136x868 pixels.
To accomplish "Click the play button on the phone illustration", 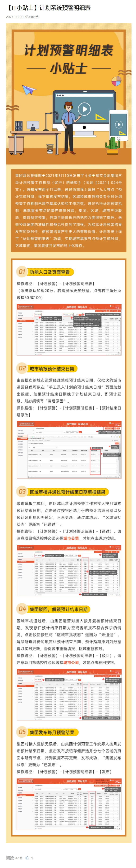I will 118,124.
